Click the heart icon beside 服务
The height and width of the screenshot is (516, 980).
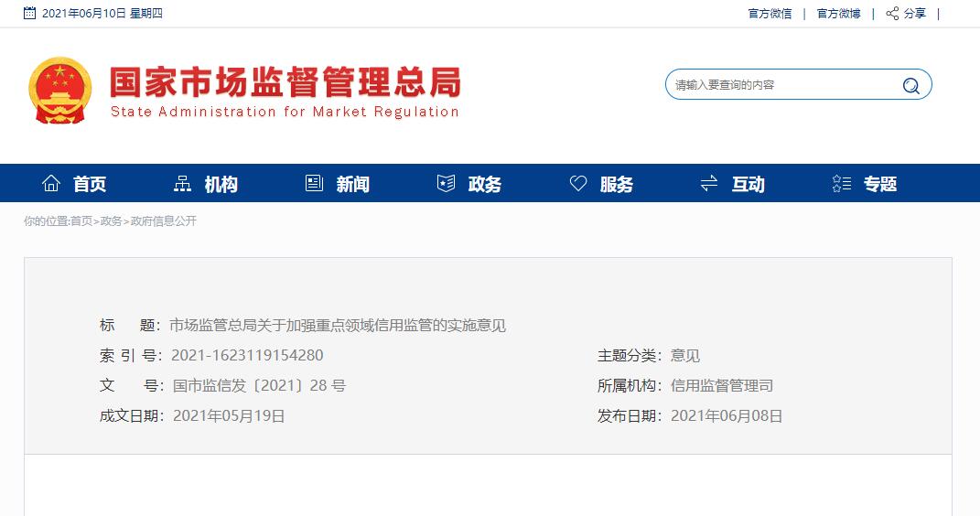(578, 183)
